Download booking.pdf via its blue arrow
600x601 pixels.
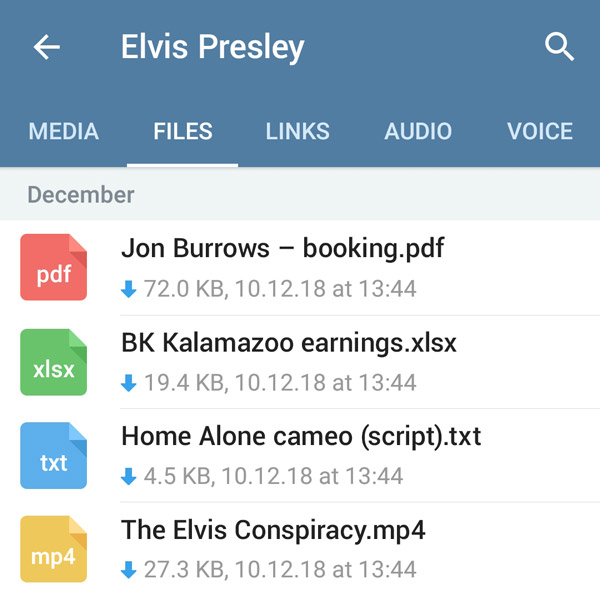128,290
